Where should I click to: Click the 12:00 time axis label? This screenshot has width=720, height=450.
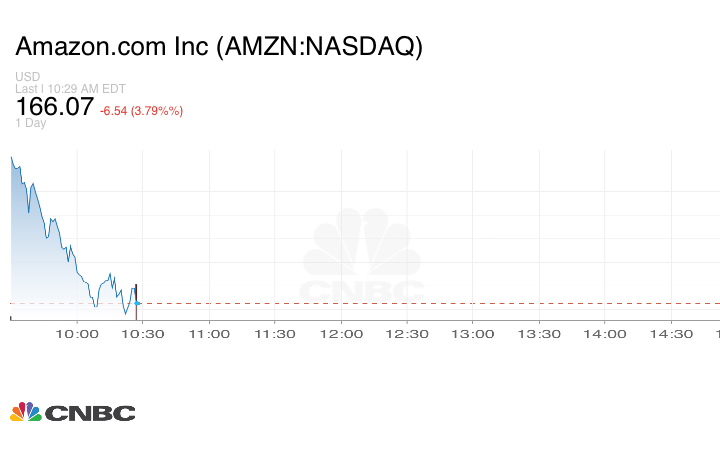pos(342,334)
